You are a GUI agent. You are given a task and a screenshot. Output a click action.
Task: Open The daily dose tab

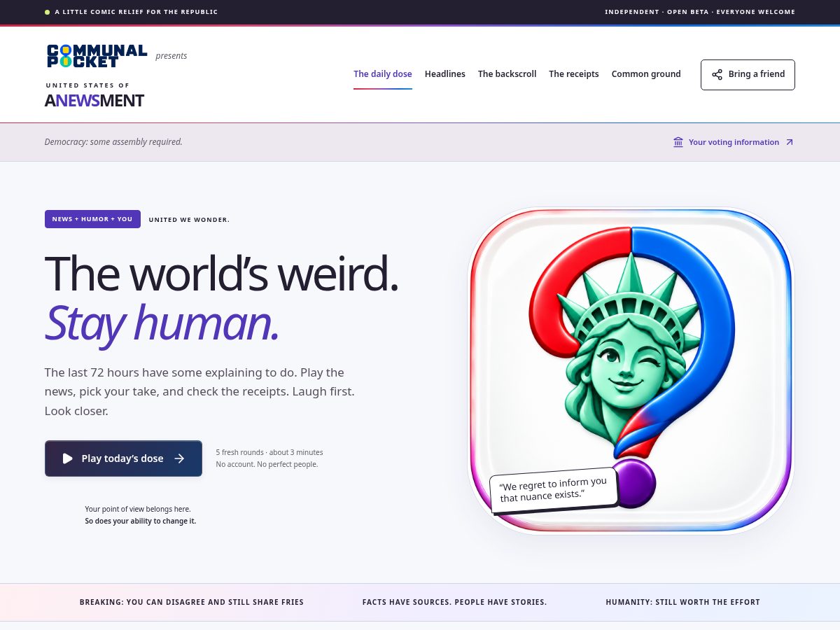point(383,74)
